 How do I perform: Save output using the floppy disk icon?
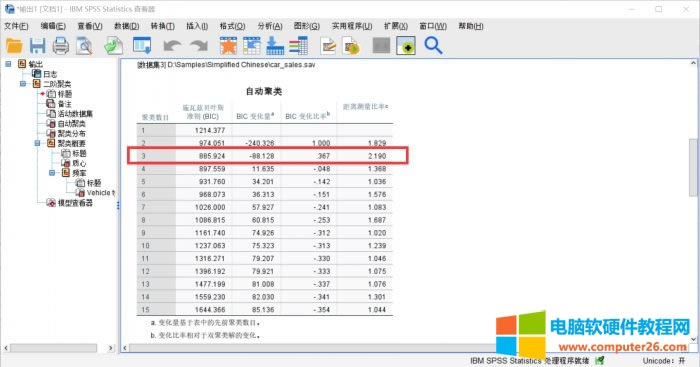(x=38, y=46)
